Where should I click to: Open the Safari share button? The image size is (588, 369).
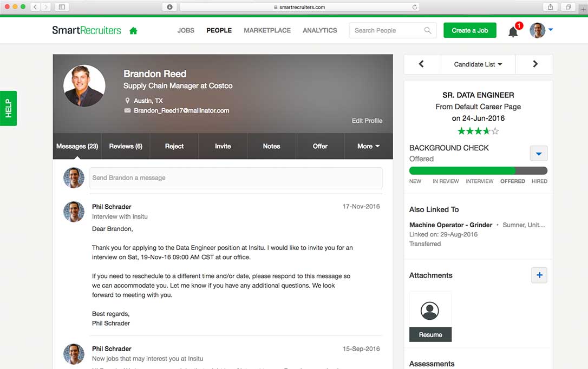pos(550,6)
